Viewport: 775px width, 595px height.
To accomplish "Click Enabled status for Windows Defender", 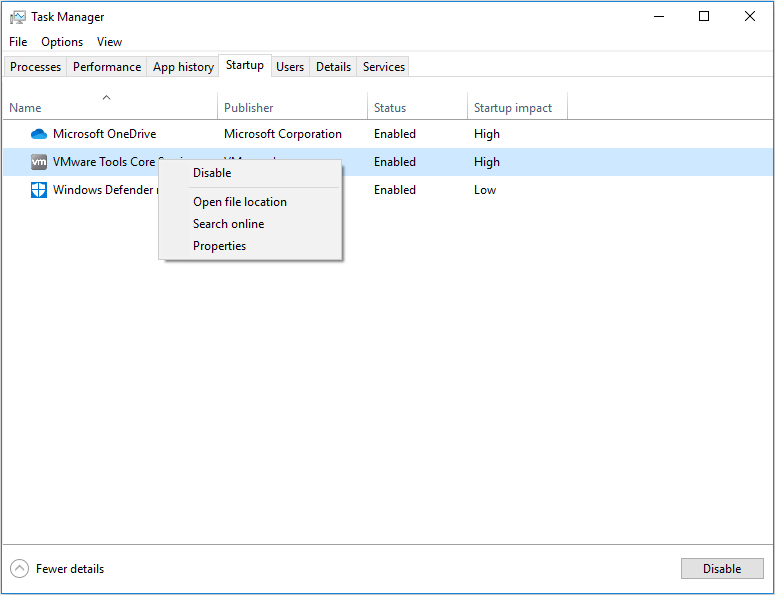I will point(395,190).
